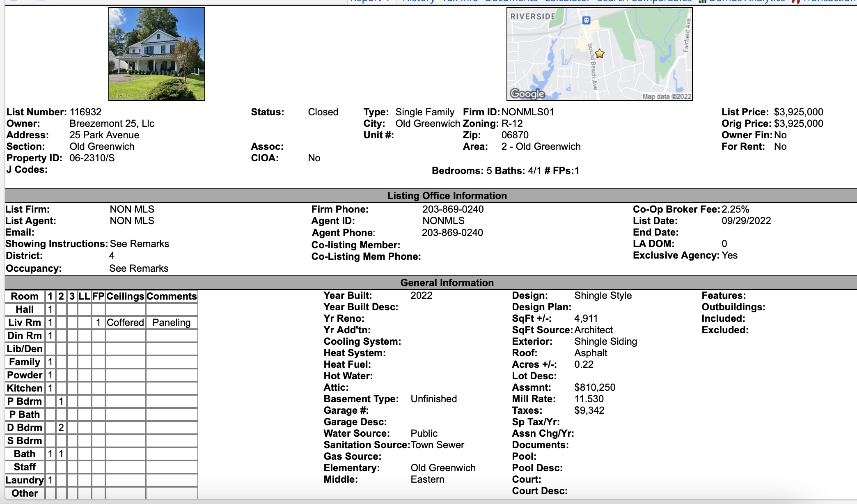Image resolution: width=857 pixels, height=504 pixels.
Task: Select the Liv Rm fireplace count cell
Action: click(x=98, y=323)
